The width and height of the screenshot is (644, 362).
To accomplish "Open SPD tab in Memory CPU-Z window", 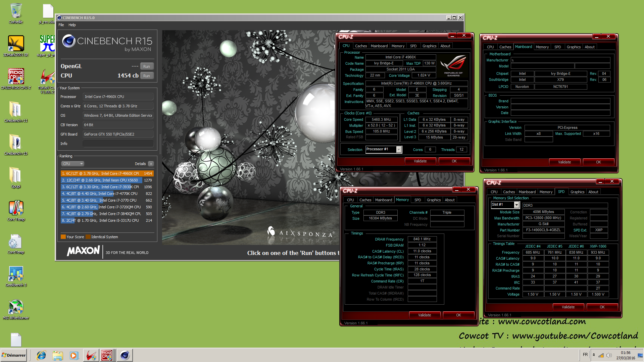I will 417,200.
